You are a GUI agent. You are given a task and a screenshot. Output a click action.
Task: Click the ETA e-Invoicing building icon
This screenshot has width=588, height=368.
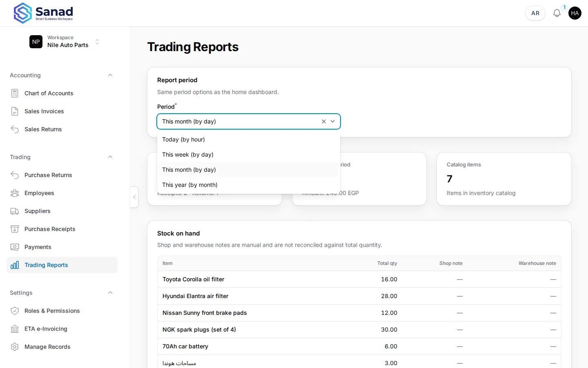[x=15, y=329]
